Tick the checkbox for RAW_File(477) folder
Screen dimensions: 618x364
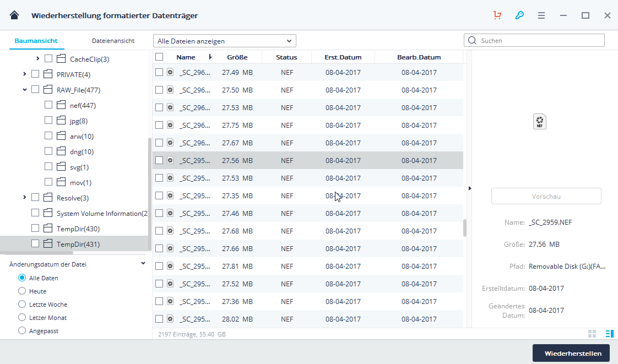pyautogui.click(x=35, y=90)
